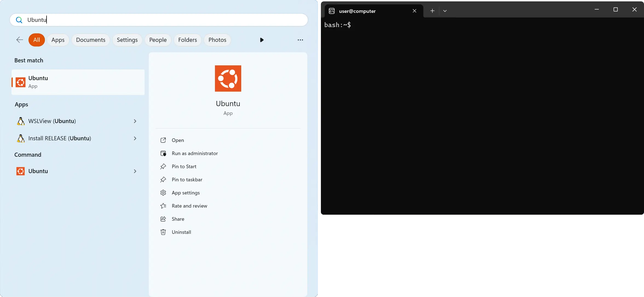Click the App settings gear icon

(163, 193)
